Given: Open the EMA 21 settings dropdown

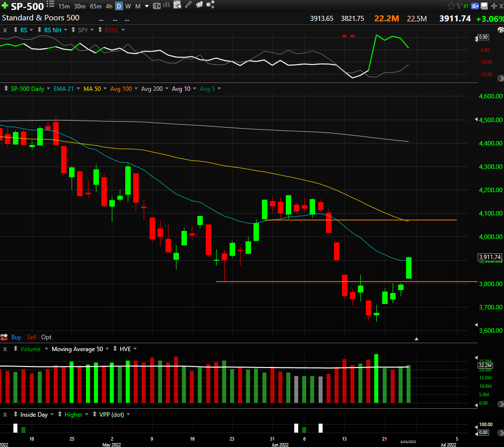Looking at the screenshot, I should pyautogui.click(x=78, y=88).
